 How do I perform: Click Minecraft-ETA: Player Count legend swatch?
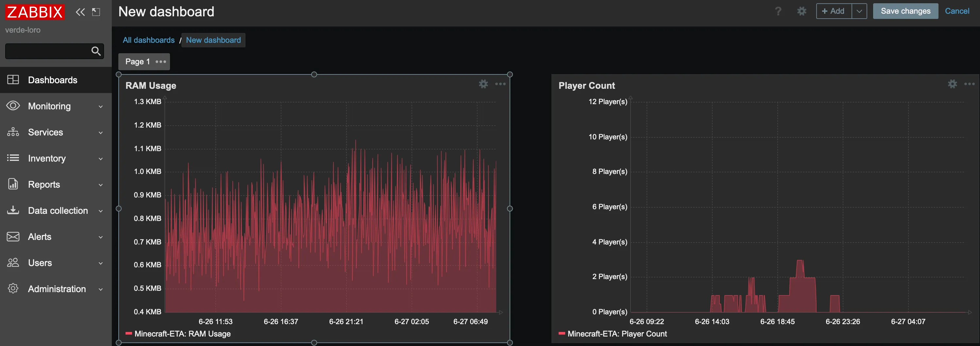point(562,334)
